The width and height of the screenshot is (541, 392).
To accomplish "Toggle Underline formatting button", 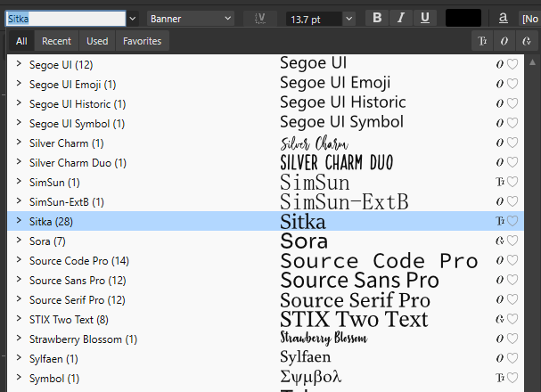I will (425, 18).
